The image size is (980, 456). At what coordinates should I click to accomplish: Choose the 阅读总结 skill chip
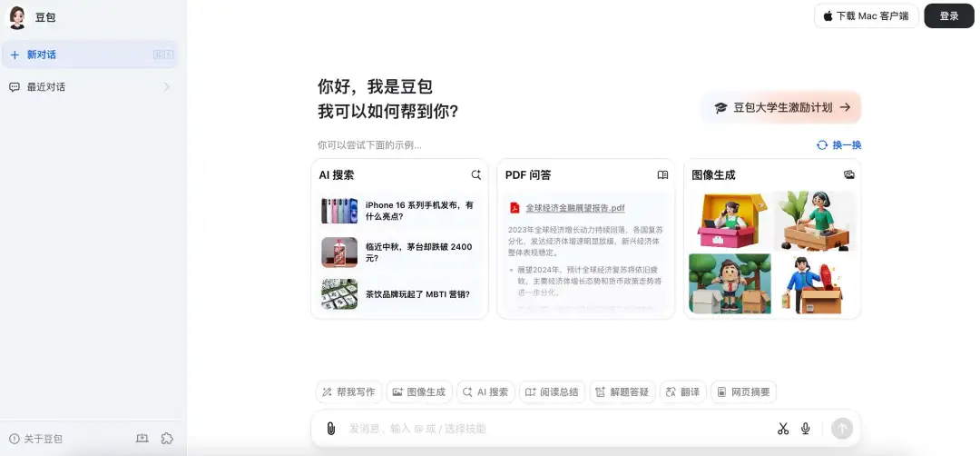(553, 392)
